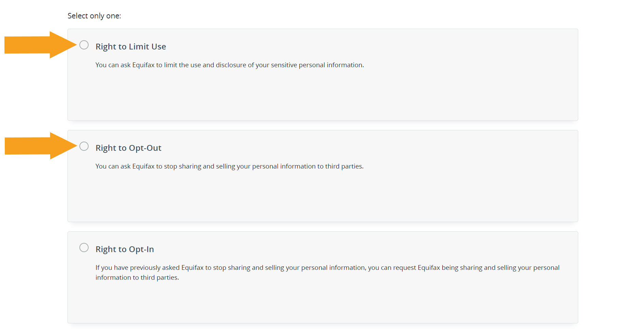Click the 'Right to Opt-Out' heading
644x335 pixels.
pyautogui.click(x=128, y=148)
